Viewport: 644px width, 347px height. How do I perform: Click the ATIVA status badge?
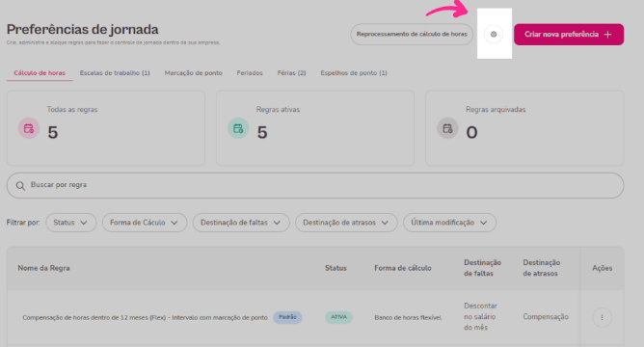pos(338,317)
